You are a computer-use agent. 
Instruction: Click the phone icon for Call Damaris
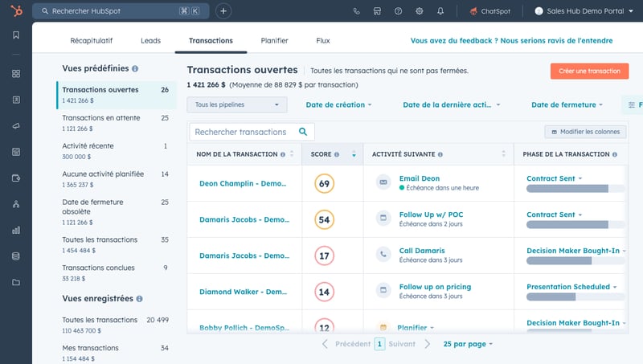[x=383, y=254]
